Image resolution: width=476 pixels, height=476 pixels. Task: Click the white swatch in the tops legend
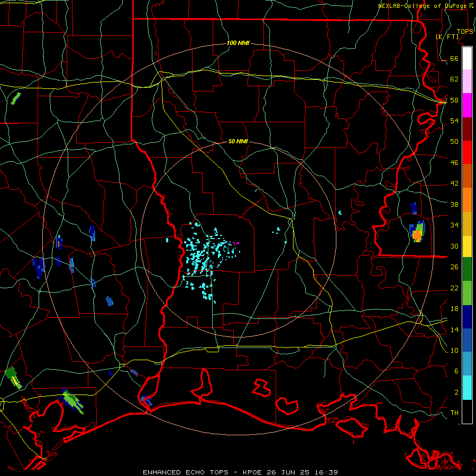tap(467, 58)
